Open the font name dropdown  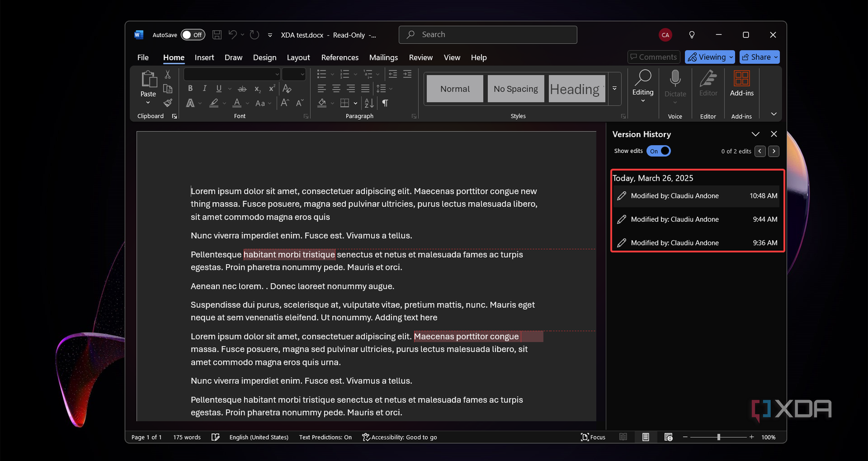(277, 74)
